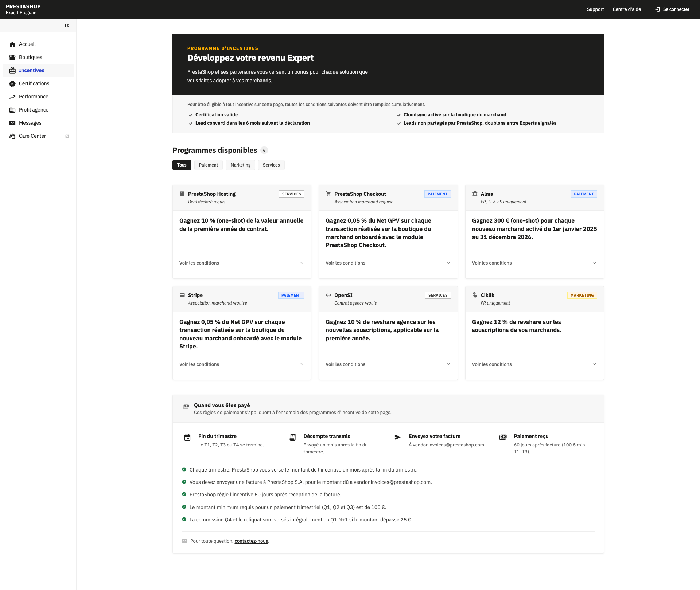Click the Stripe card icon
The width and height of the screenshot is (700, 590).
pyautogui.click(x=182, y=295)
